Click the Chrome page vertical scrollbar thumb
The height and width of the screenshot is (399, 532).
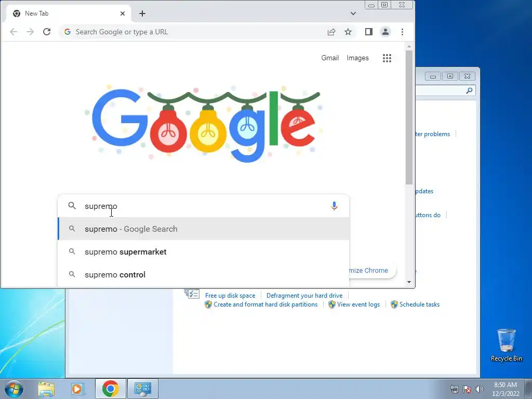coord(409,117)
